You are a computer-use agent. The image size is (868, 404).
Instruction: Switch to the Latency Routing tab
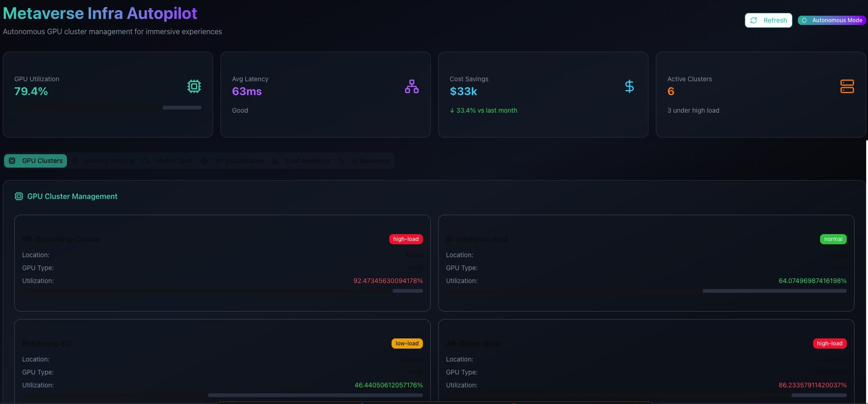tap(103, 161)
